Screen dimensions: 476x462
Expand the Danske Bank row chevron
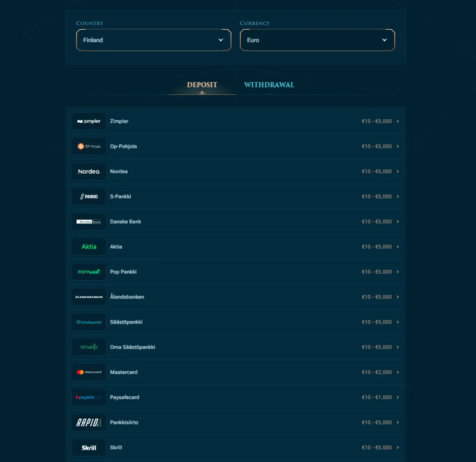397,222
